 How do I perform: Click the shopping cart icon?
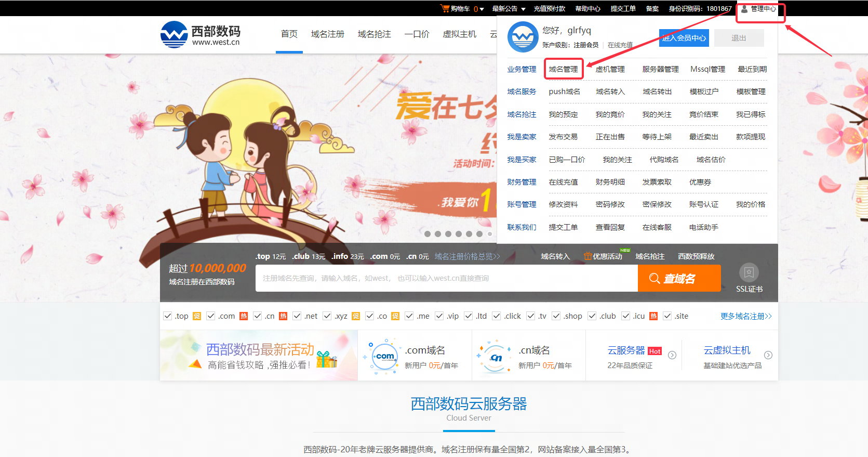tap(445, 8)
